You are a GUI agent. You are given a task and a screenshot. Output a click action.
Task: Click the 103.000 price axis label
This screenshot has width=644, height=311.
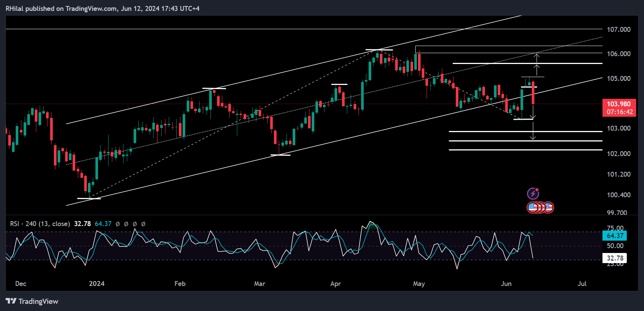tap(619, 128)
